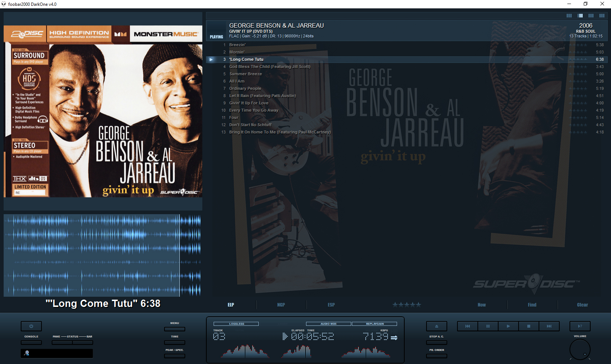Switch to the NGP tab
The height and width of the screenshot is (364, 611).
[281, 305]
